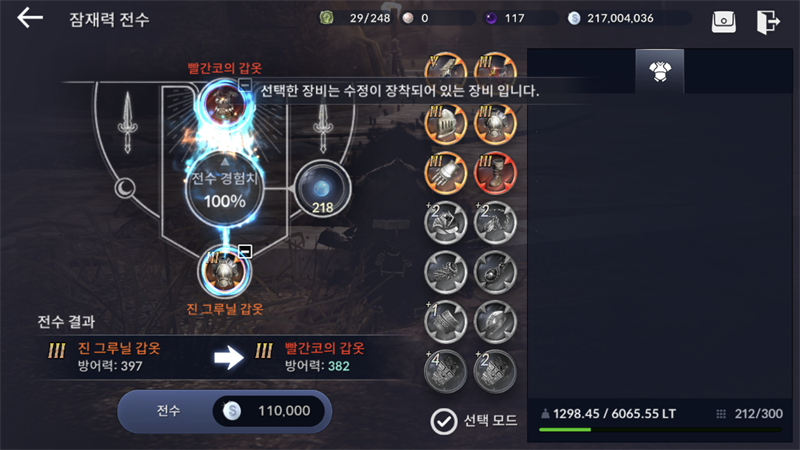800x450 pixels.
Task: Click the 110,000 silver cost display
Action: click(268, 411)
